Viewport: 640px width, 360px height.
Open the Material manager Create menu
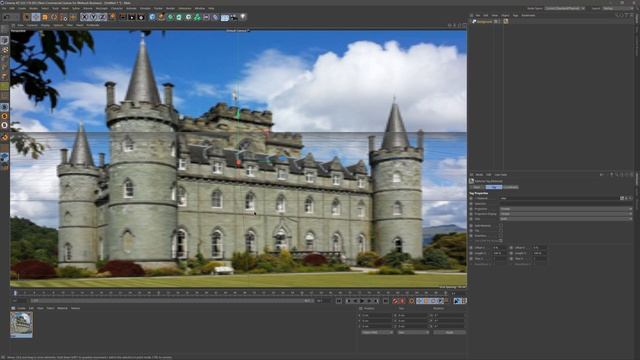coord(21,308)
